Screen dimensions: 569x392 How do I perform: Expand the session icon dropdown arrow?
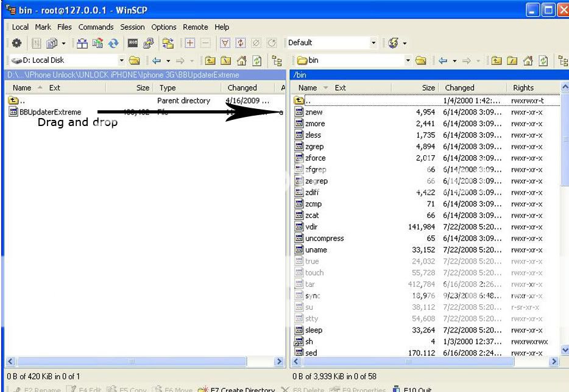coord(405,43)
